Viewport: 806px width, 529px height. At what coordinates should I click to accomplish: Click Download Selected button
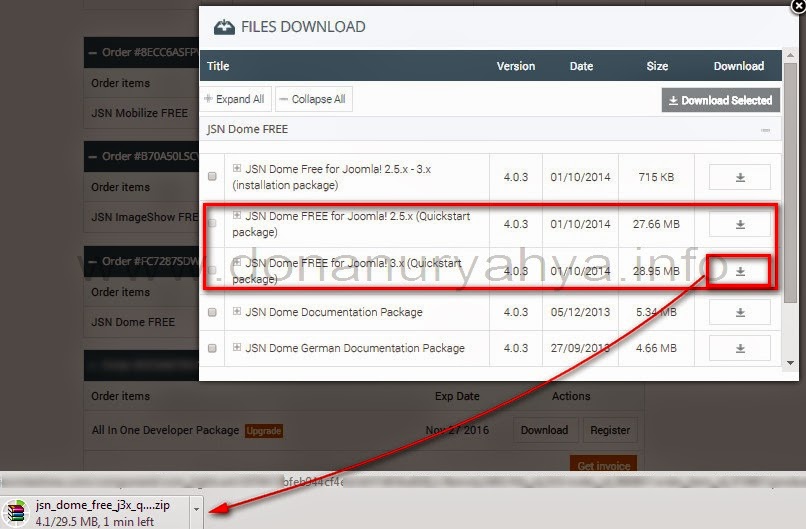pyautogui.click(x=721, y=100)
